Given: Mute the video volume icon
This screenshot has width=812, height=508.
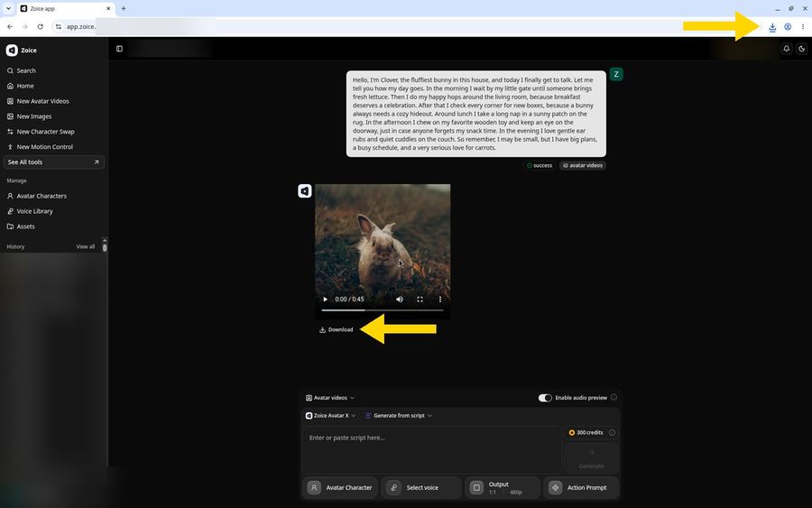Looking at the screenshot, I should click(x=400, y=300).
